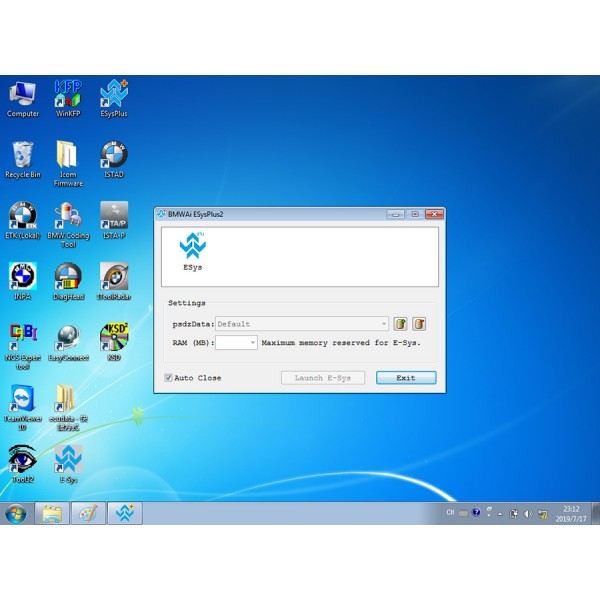Open the WinKFP desktop shortcut
This screenshot has height=600, width=600.
(68, 99)
